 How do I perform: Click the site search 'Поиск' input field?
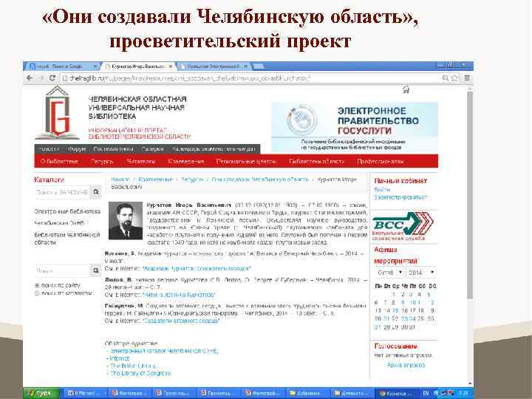click(62, 270)
